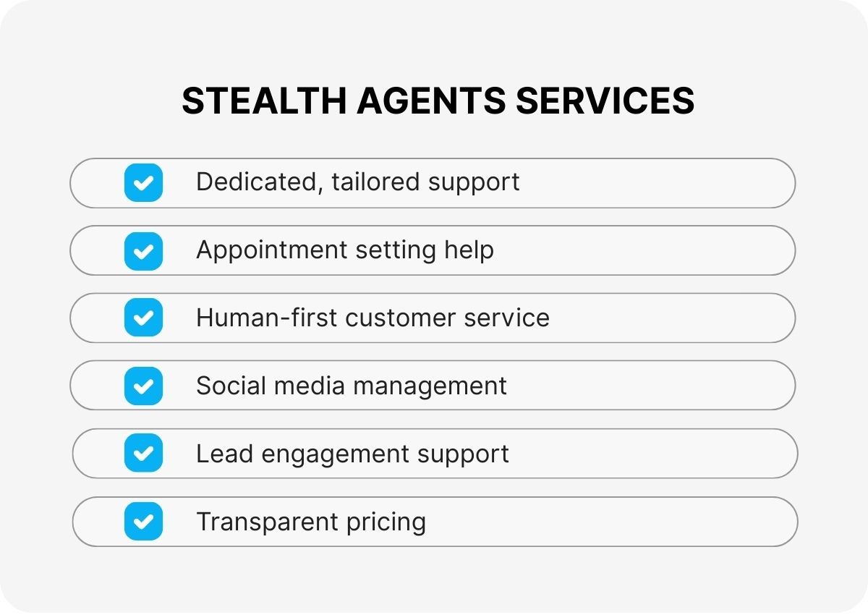Click the blue checkmark beside 'Social media management'
Viewport: 868px width, 615px height.
[x=143, y=386]
